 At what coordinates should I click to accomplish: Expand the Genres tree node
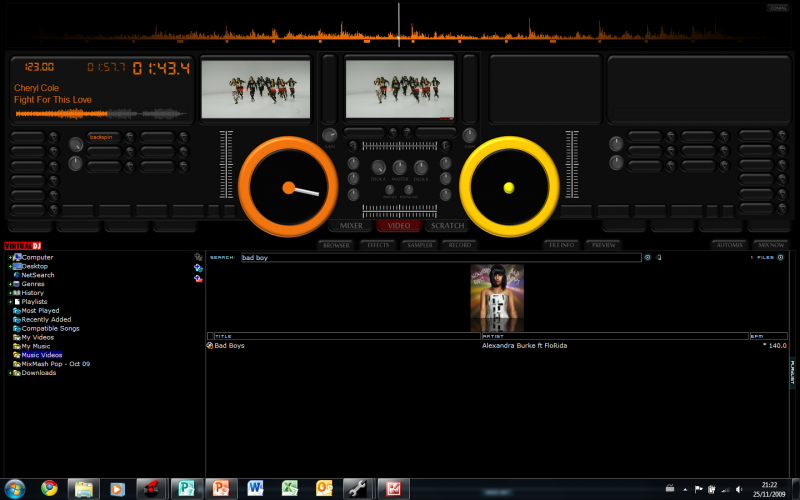10,284
